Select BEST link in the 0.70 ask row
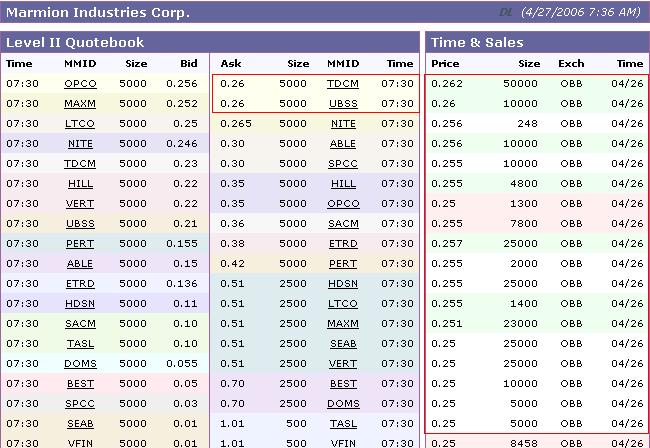650x448 pixels. tap(343, 384)
